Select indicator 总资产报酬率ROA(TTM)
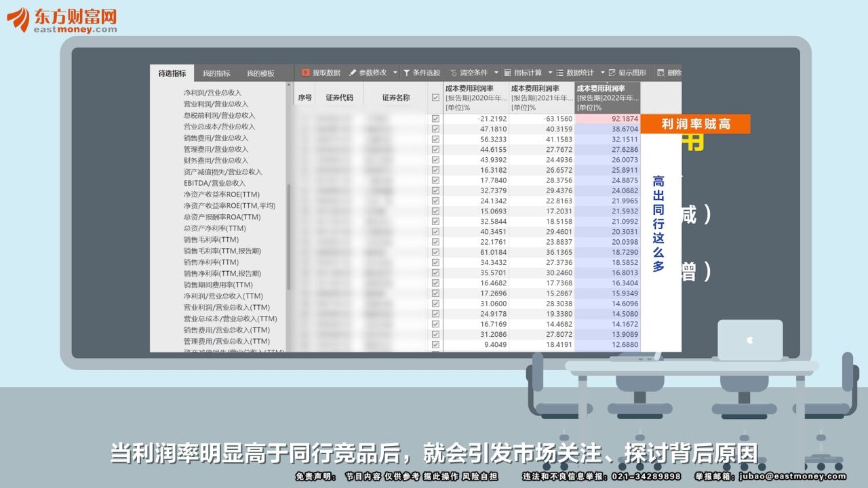The image size is (868, 488). click(x=222, y=217)
